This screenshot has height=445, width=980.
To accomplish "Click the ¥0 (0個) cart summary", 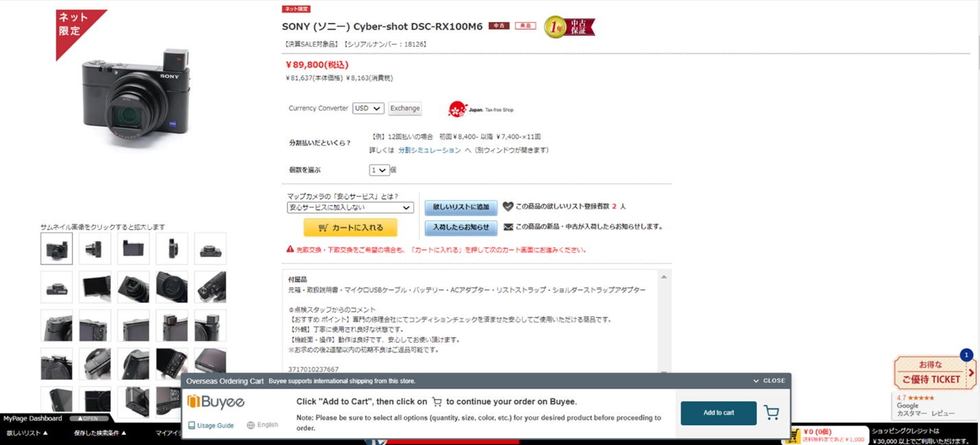I will coord(817,432).
